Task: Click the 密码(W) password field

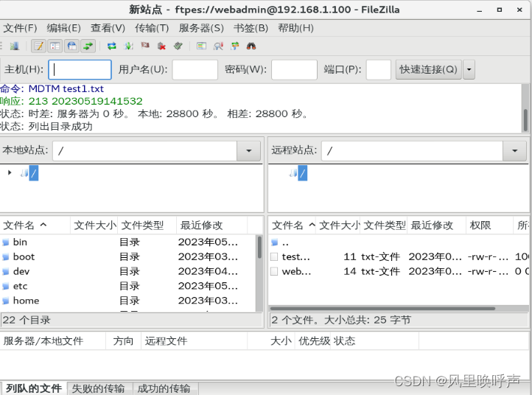Action: [294, 69]
